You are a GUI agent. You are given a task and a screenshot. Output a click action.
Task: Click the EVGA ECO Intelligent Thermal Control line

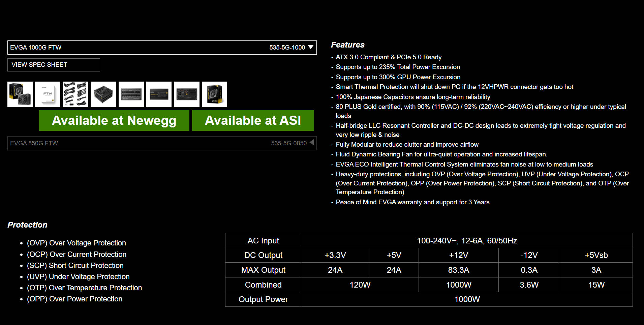tap(464, 165)
